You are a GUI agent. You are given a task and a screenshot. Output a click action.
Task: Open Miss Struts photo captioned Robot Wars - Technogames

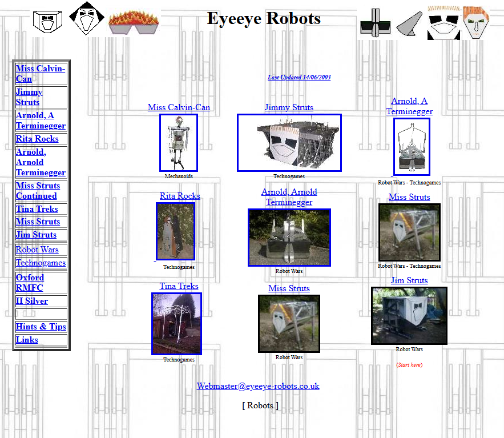click(x=409, y=232)
